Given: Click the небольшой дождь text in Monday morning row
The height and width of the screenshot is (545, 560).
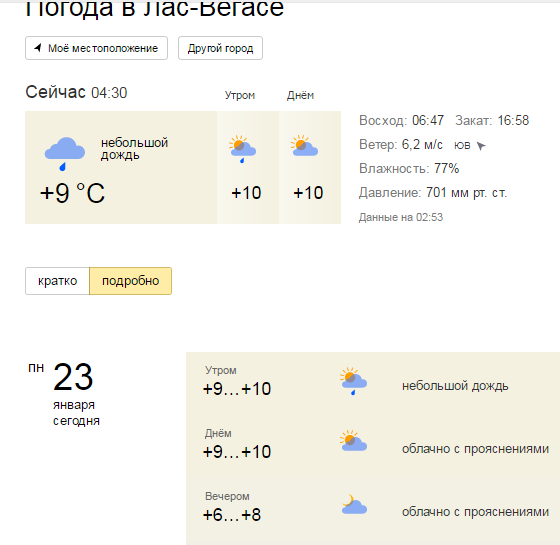Looking at the screenshot, I should (x=455, y=386).
